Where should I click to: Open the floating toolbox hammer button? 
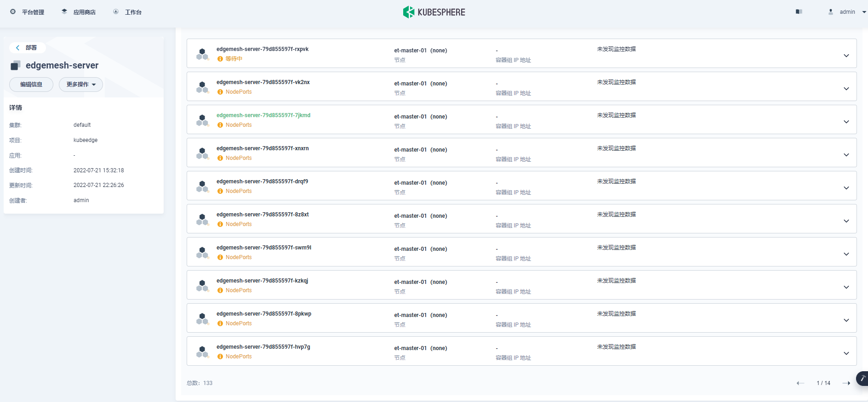tap(862, 379)
